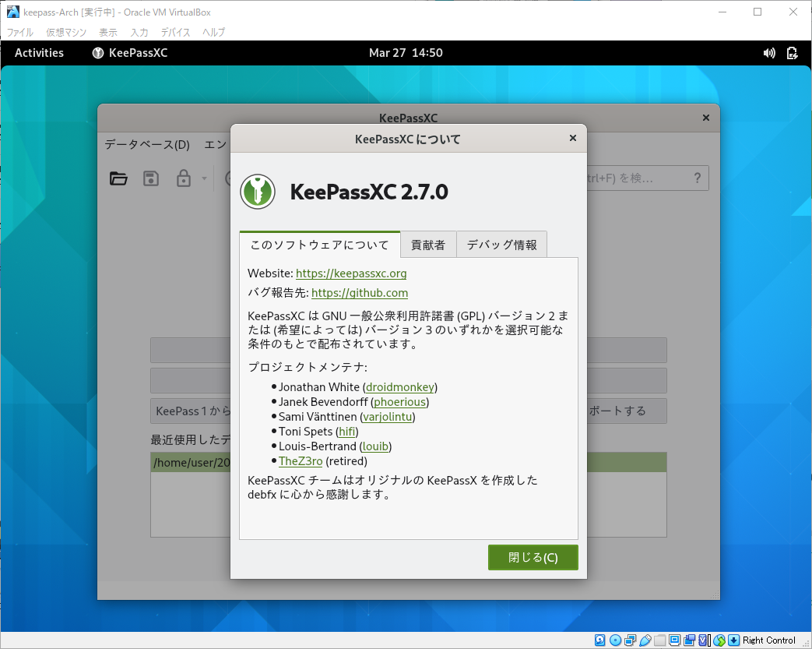Click the KeePassXC icon in the top panel
The image size is (812, 649).
[x=97, y=53]
